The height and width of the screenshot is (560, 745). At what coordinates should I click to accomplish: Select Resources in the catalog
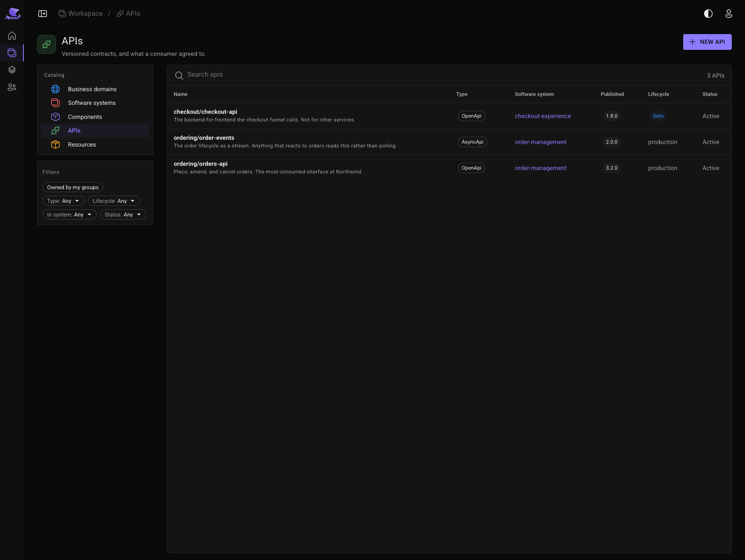point(95,144)
